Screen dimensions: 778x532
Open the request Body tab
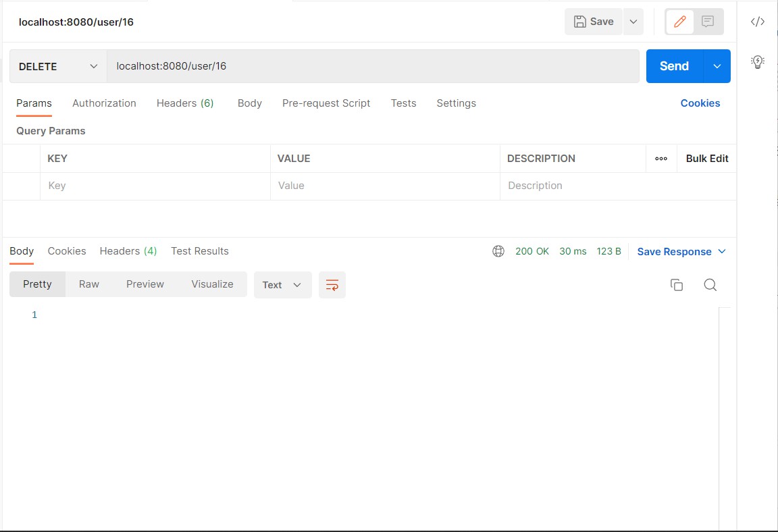pos(250,103)
